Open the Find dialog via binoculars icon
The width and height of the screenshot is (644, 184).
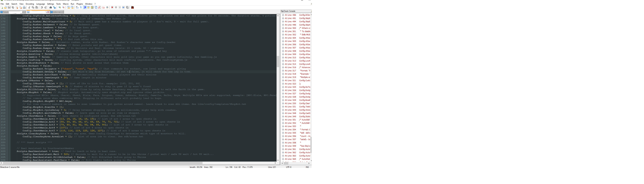click(51, 8)
